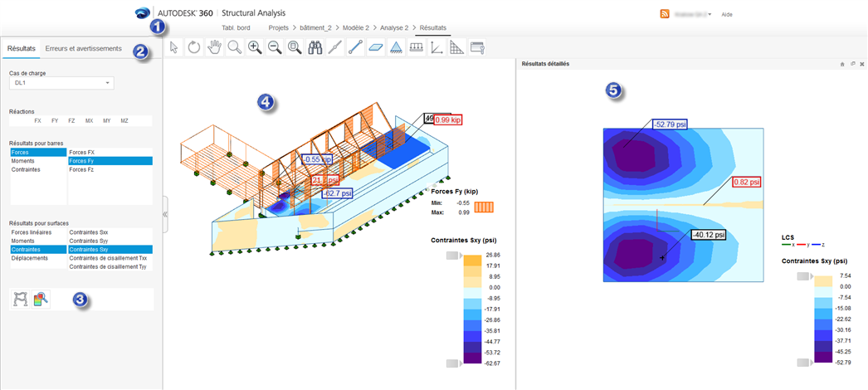Toggle the FX reaction
This screenshot has width=868, height=390.
click(37, 120)
